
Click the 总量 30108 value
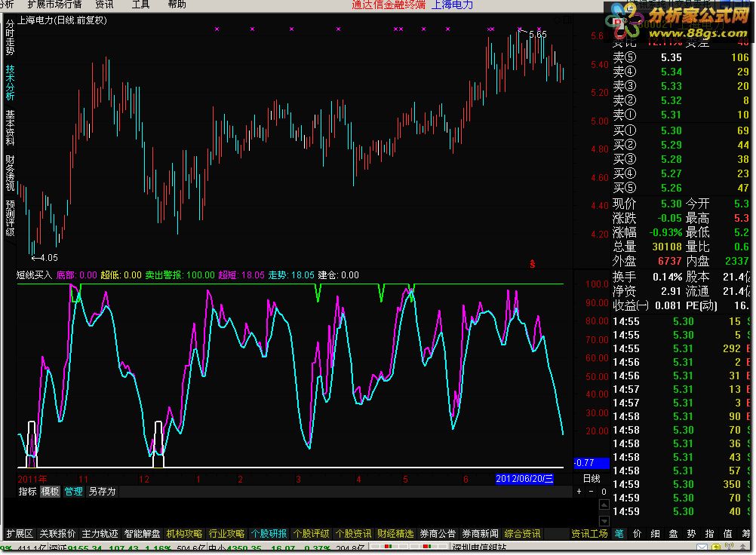pyautogui.click(x=667, y=247)
